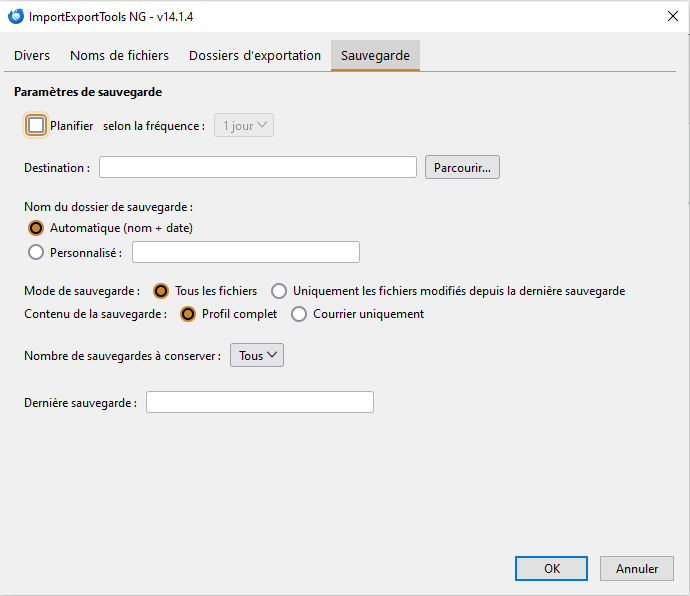Viewport: 690px width, 596px height.
Task: Click the Annuler button
Action: pos(637,568)
